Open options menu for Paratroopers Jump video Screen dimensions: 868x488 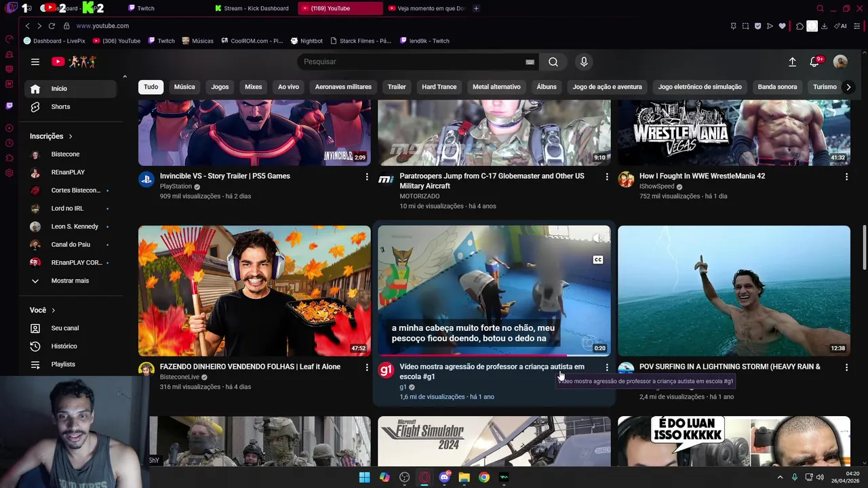click(x=607, y=176)
